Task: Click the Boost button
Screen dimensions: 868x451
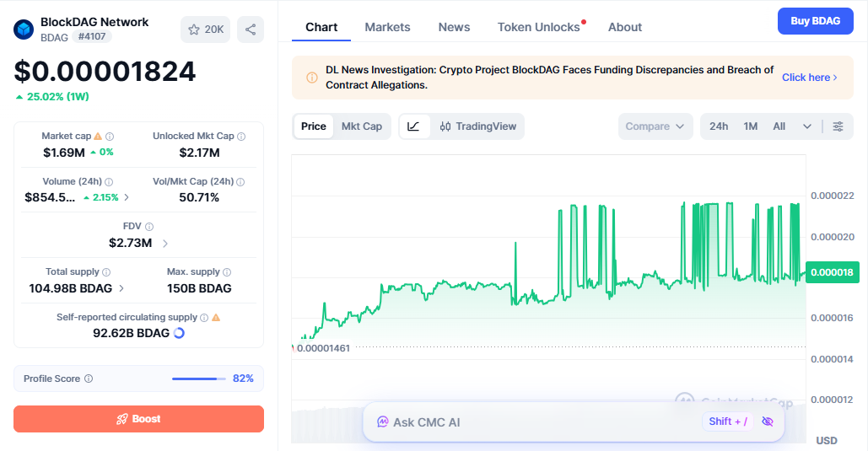Action: click(138, 419)
